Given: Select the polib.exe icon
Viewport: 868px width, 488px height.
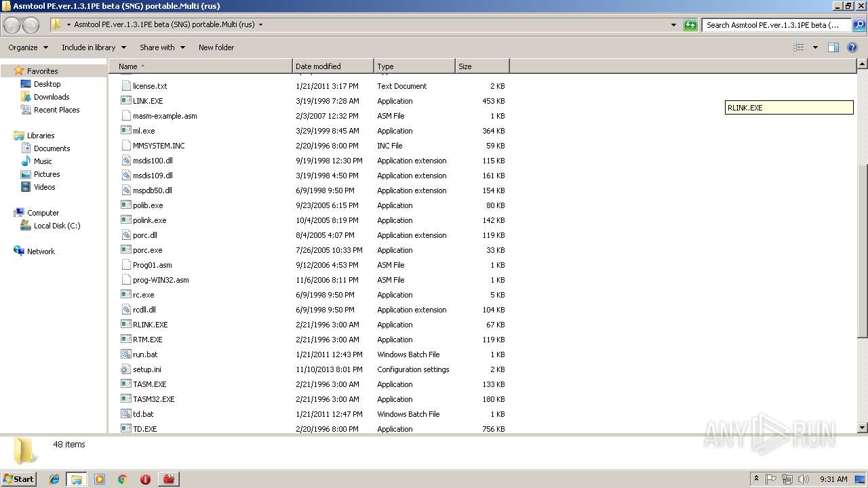Looking at the screenshot, I should tap(125, 205).
